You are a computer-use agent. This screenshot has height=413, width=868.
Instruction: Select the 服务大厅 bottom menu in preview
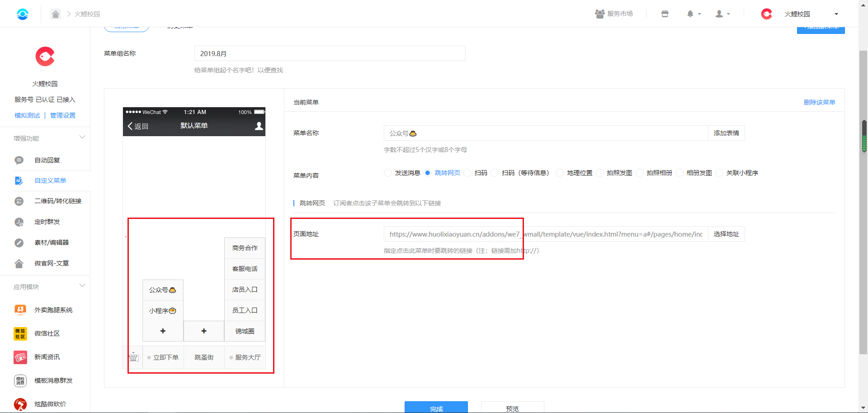pos(245,357)
